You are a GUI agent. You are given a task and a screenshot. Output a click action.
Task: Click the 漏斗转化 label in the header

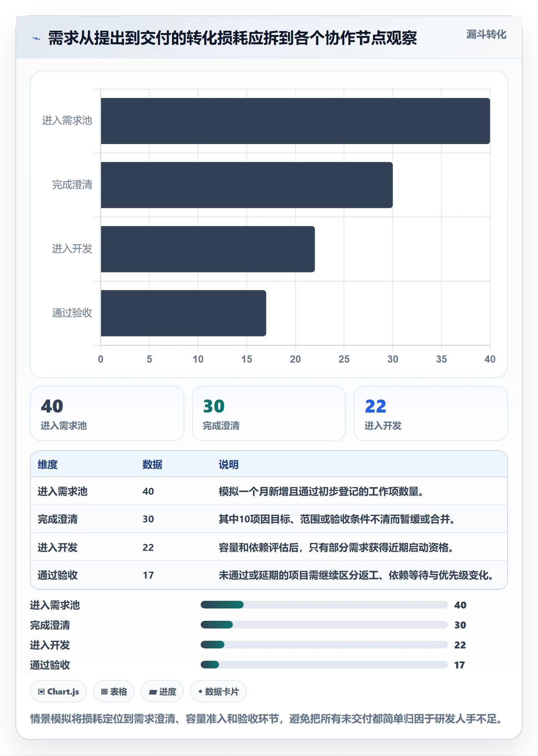486,35
